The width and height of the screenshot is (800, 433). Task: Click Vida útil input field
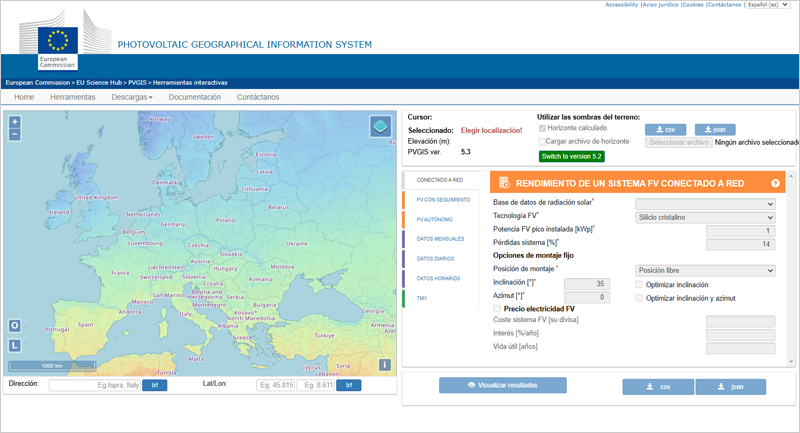pos(740,348)
